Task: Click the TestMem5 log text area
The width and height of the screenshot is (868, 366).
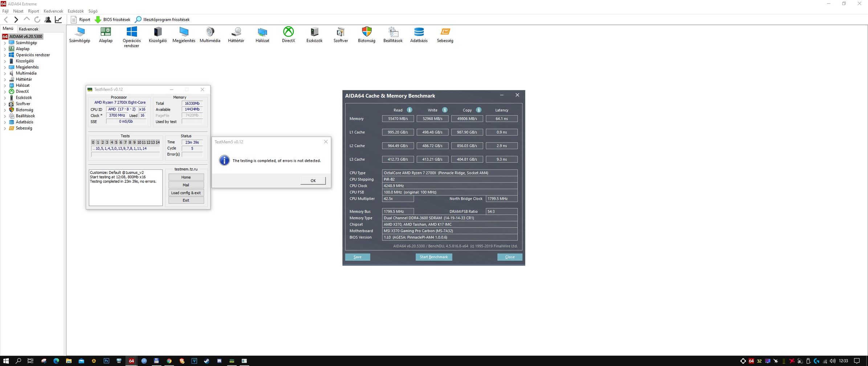Action: [x=126, y=188]
